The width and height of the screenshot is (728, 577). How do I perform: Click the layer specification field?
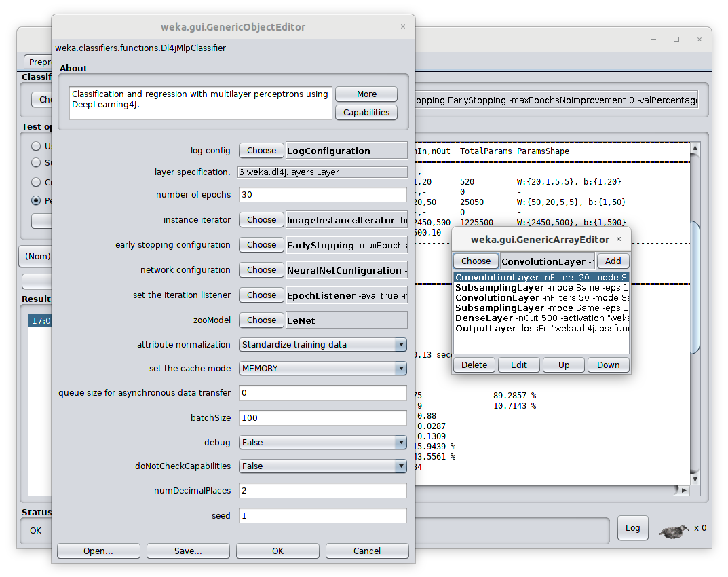tap(323, 172)
